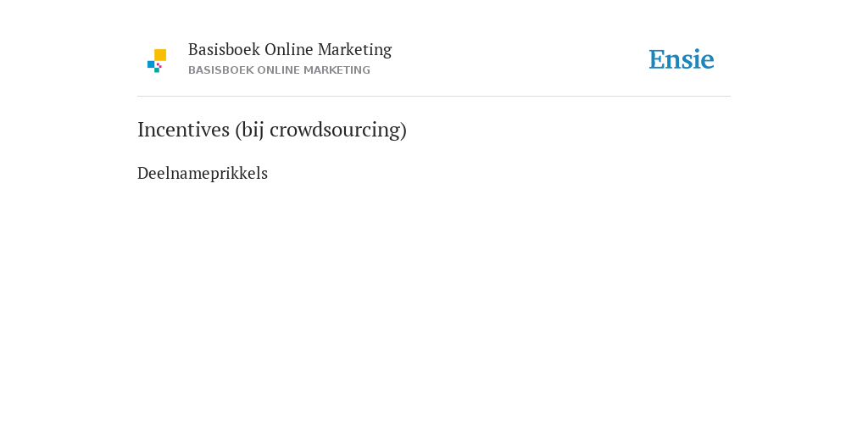Click the word Incentives in the heading
Image resolution: width=868 pixels, height=434 pixels.
[x=183, y=130]
